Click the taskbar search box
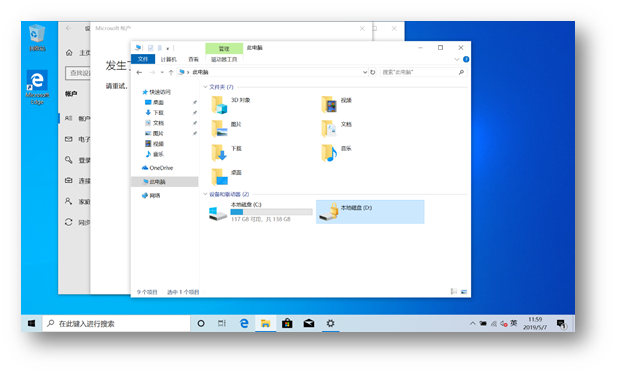This screenshot has height=374, width=617. [116, 324]
